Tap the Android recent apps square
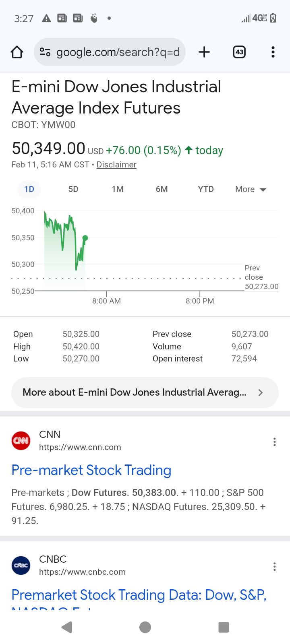The height and width of the screenshot is (644, 290). 224,627
